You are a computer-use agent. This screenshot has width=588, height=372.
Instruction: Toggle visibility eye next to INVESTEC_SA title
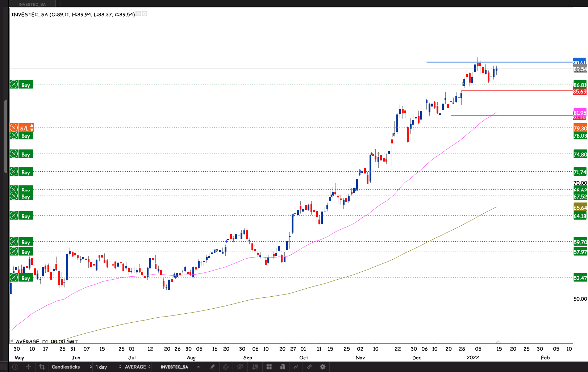pyautogui.click(x=138, y=14)
